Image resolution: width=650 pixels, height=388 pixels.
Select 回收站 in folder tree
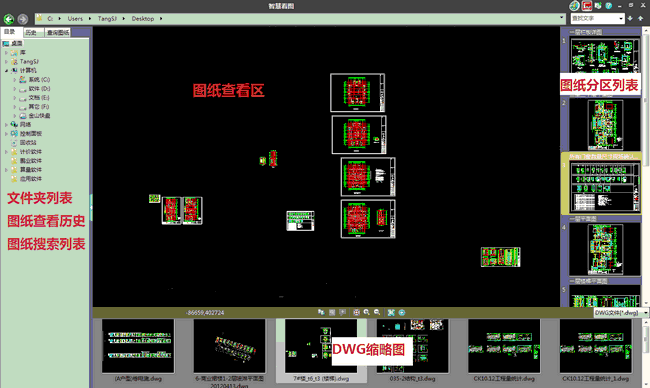(x=28, y=143)
